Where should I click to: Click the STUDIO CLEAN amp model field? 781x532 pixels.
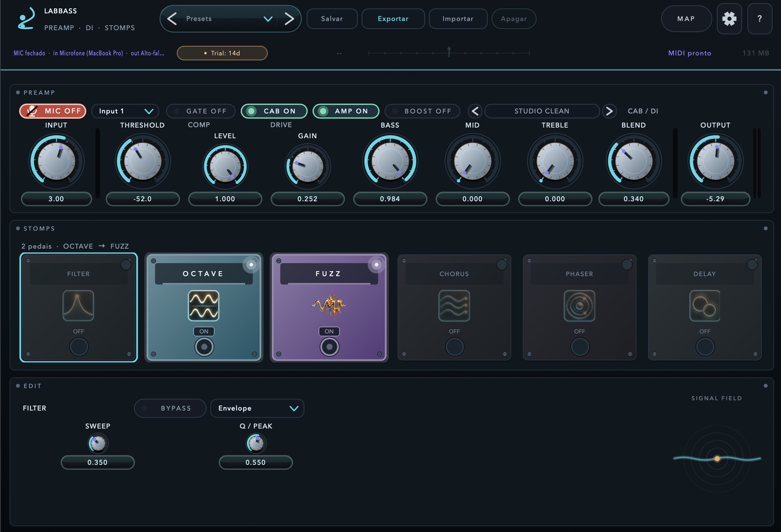pyautogui.click(x=542, y=111)
